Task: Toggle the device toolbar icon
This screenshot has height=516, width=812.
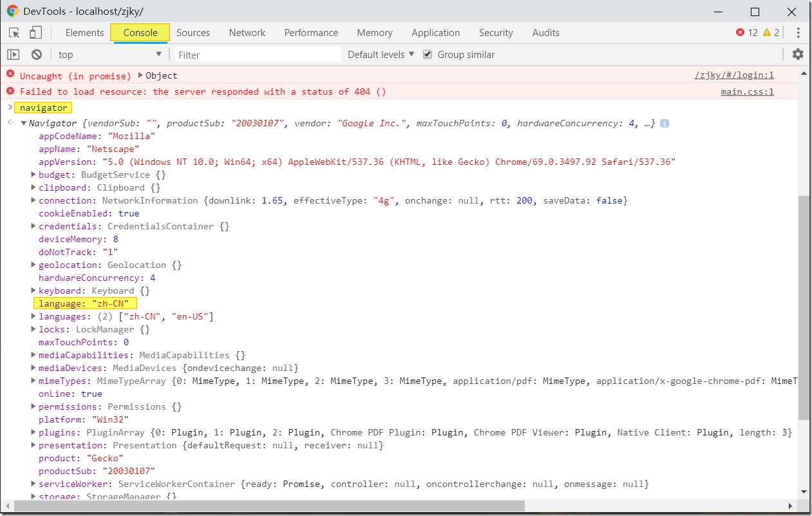Action: pos(35,33)
